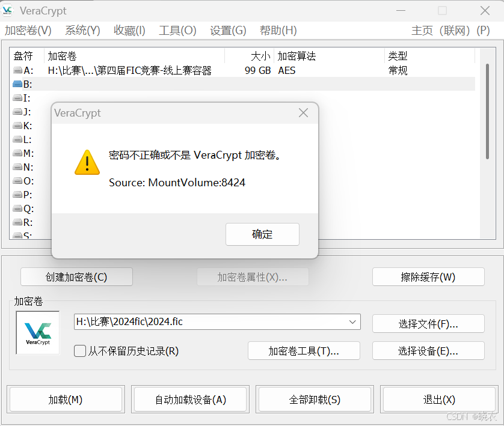Click the 自动加载设备(A) button
The width and height of the screenshot is (504, 426).
(190, 400)
